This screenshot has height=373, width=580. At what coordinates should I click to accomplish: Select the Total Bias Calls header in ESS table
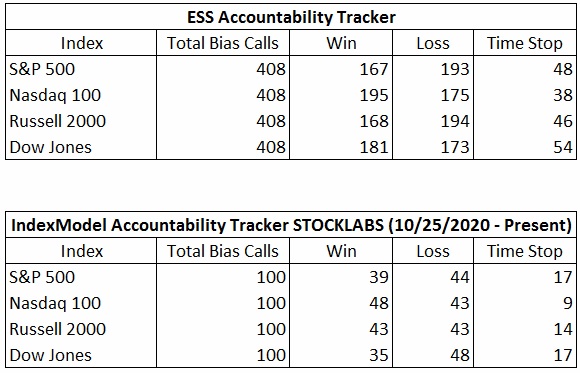click(223, 43)
